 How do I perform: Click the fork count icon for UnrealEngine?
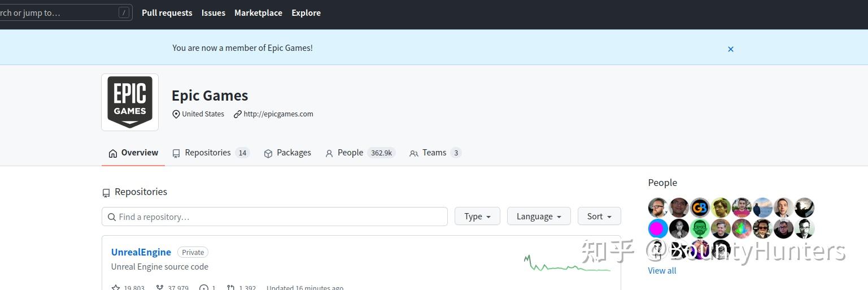pos(160,287)
